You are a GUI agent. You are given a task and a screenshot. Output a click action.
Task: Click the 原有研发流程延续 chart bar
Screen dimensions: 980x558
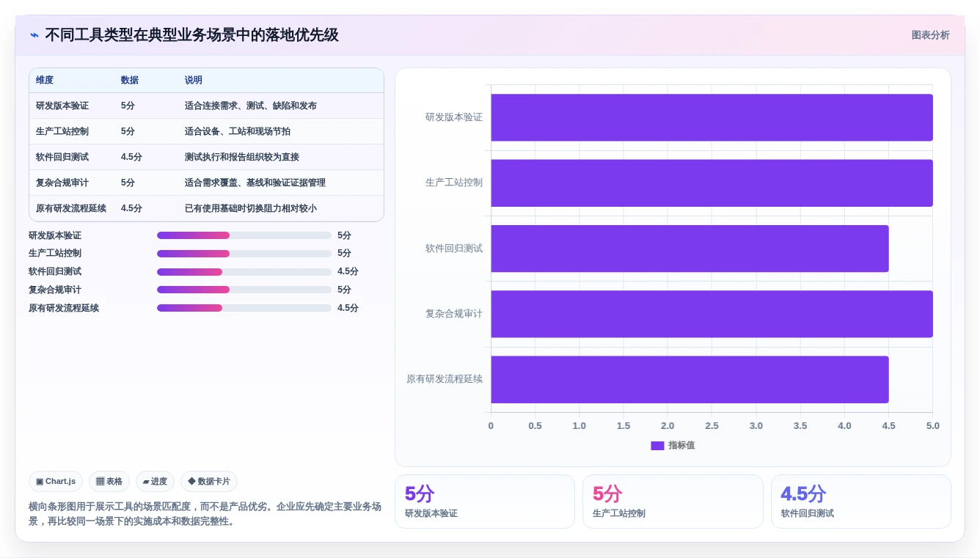pos(690,379)
